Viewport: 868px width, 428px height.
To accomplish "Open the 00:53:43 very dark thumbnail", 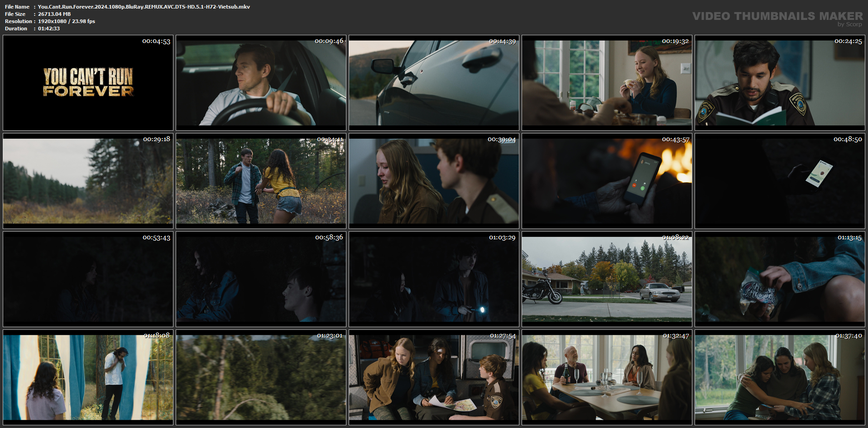I will [x=88, y=279].
